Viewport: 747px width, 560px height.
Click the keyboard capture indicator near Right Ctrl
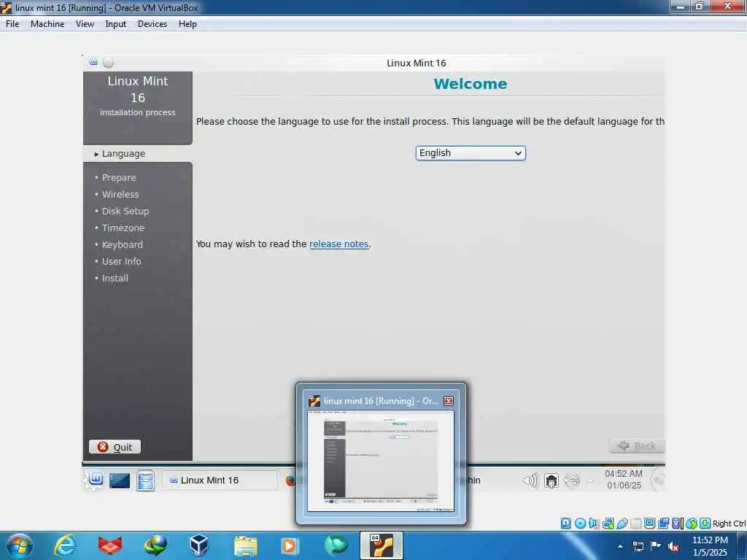pyautogui.click(x=705, y=524)
